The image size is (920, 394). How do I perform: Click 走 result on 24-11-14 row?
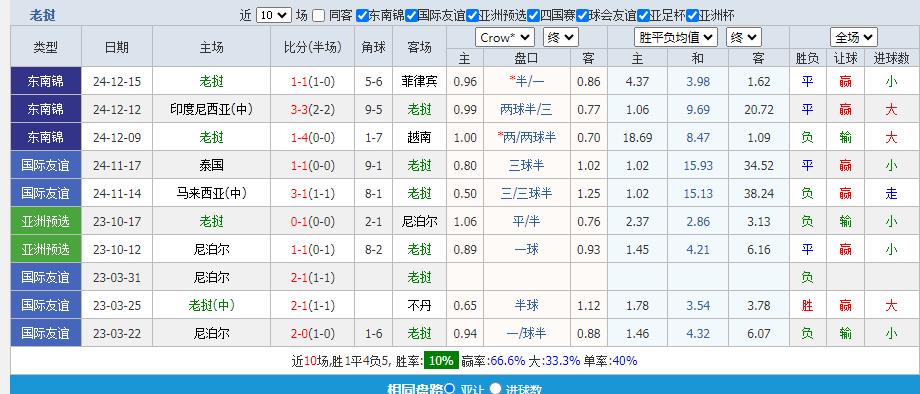(x=891, y=193)
